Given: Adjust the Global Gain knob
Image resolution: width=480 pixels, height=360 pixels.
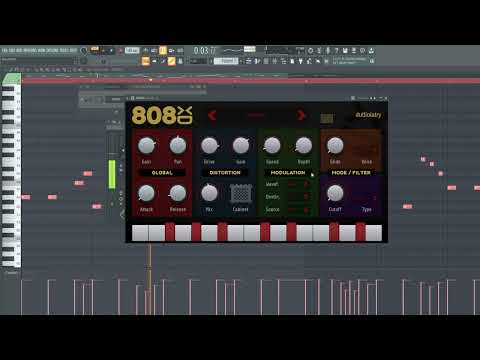Looking at the screenshot, I should click(146, 146).
